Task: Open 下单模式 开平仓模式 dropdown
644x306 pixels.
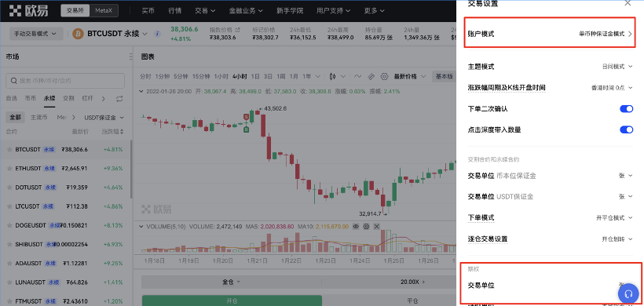Action: tap(614, 217)
